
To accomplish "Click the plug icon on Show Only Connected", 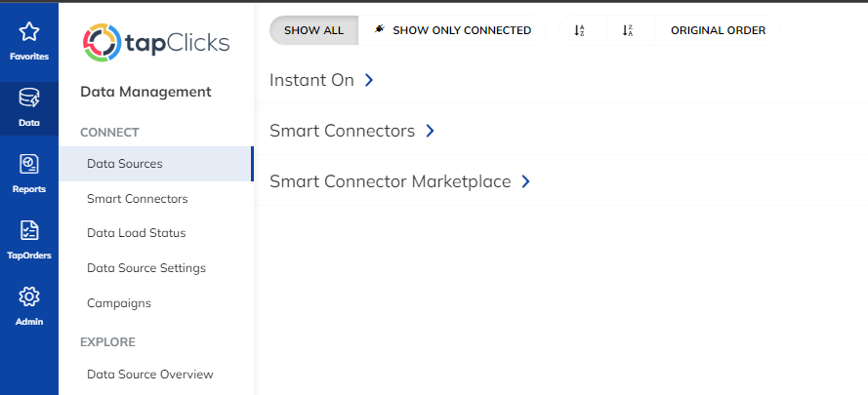I will [379, 29].
